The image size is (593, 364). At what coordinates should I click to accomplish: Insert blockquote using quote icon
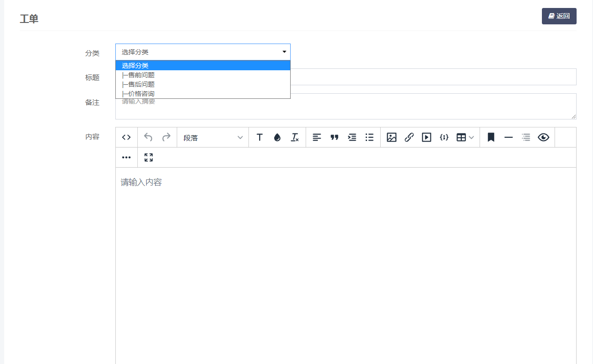(x=334, y=137)
